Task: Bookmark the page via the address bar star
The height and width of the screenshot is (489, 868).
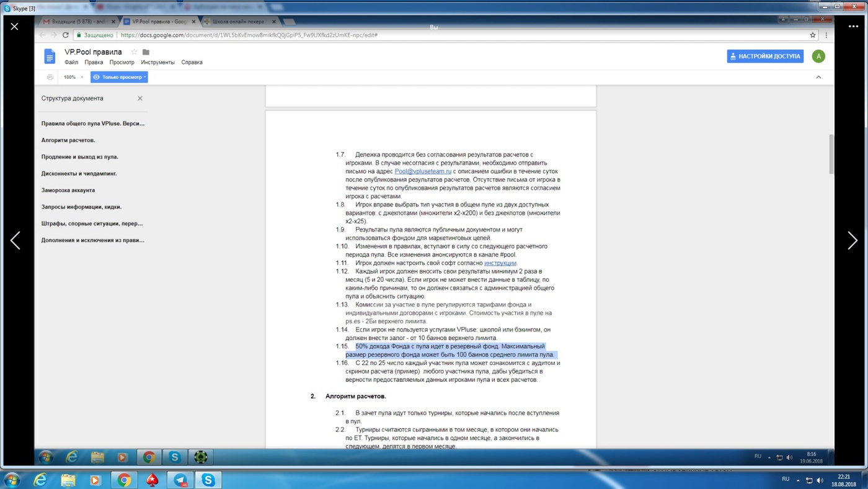Action: click(x=813, y=35)
